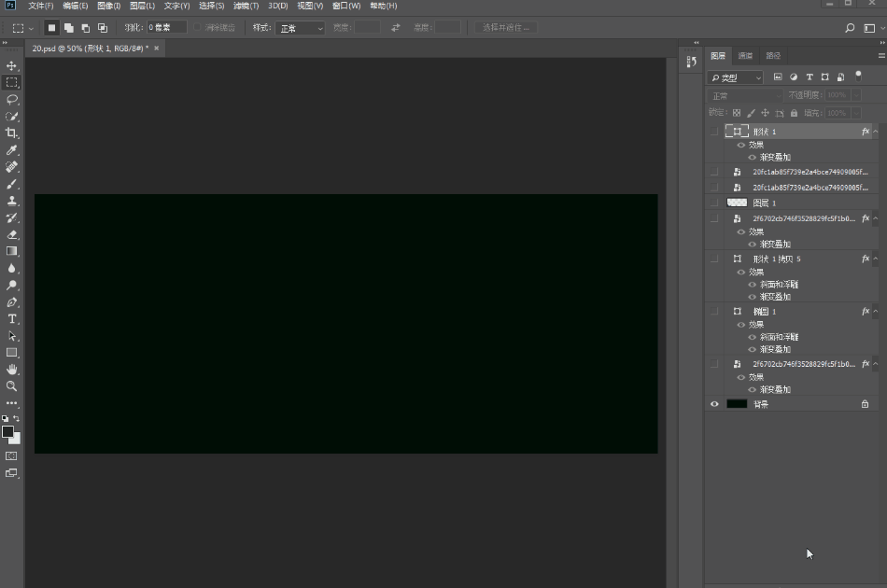Open the 类型 layer filter dropdown
Image resolution: width=887 pixels, height=588 pixels.
(736, 77)
